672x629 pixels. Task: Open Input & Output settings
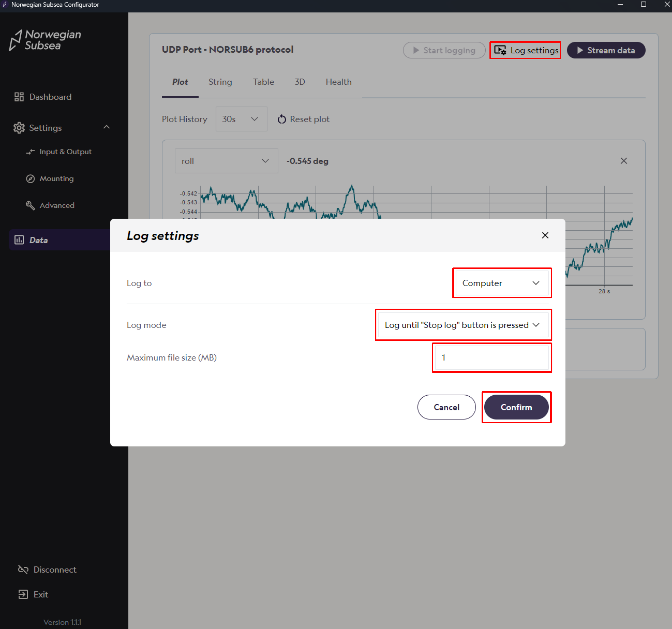point(31,152)
